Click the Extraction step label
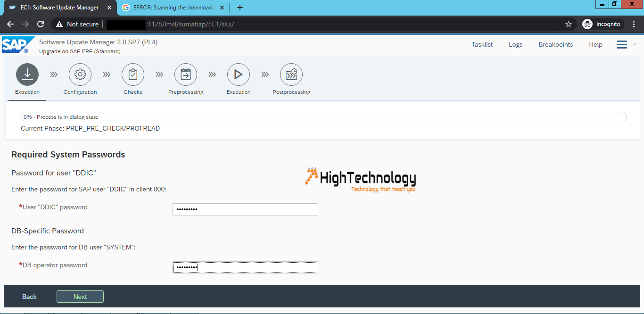Viewport: 644px width, 314px height. pos(27,92)
